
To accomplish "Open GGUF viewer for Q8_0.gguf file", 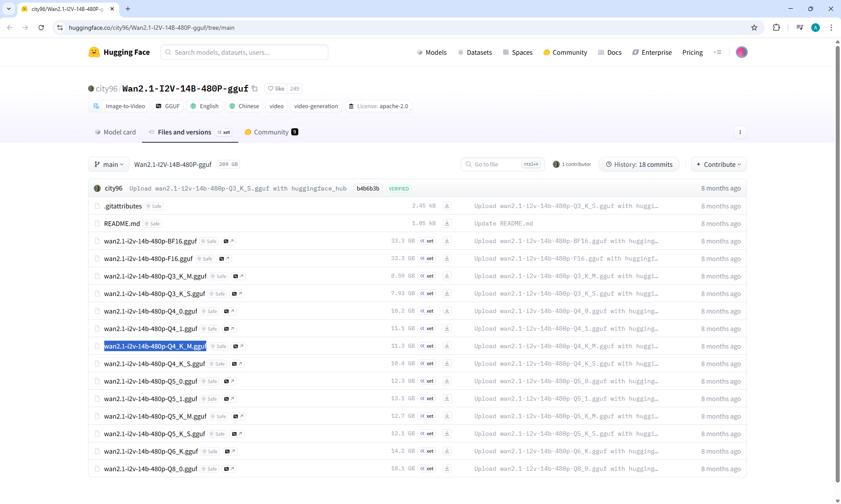I will pyautogui.click(x=229, y=469).
